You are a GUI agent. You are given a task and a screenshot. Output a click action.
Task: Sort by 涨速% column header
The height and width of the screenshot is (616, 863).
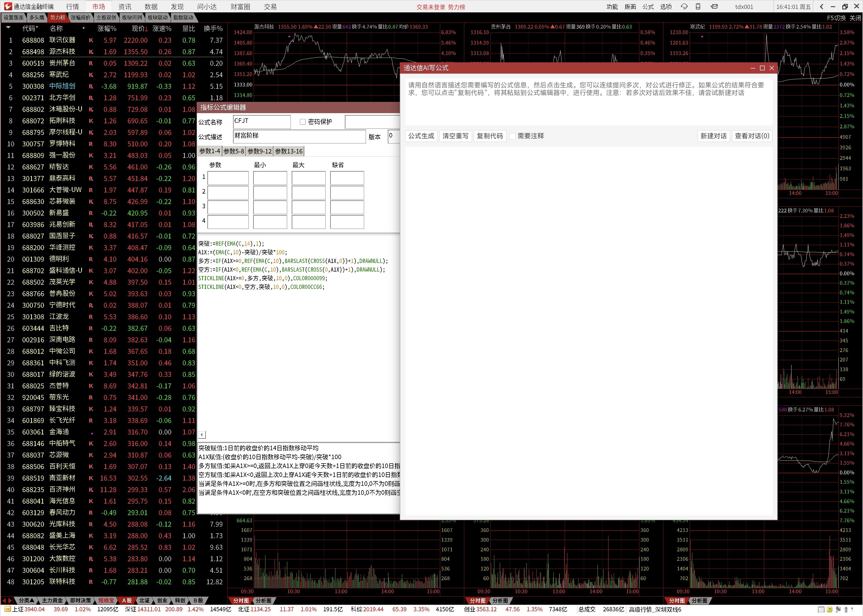[162, 29]
